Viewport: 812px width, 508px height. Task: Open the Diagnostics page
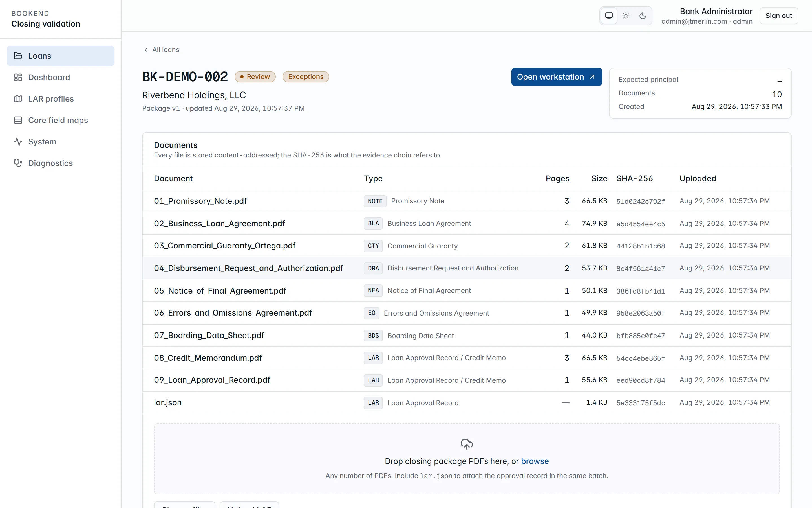tap(60, 163)
